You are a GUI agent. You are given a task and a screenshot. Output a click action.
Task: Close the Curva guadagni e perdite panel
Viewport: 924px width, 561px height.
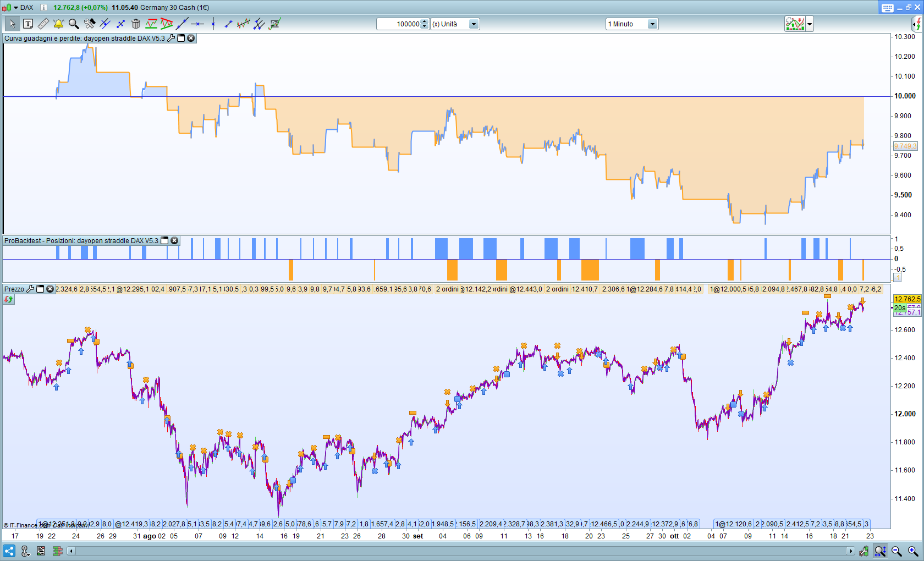pyautogui.click(x=191, y=38)
